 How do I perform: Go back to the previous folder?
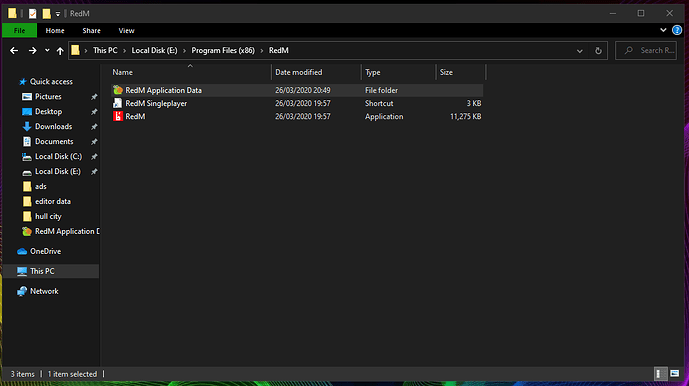[x=14, y=51]
